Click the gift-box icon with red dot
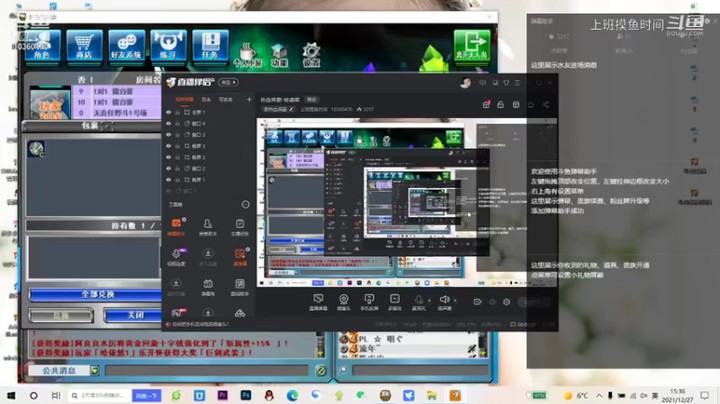Screen dimensions: 720x404 486,105
